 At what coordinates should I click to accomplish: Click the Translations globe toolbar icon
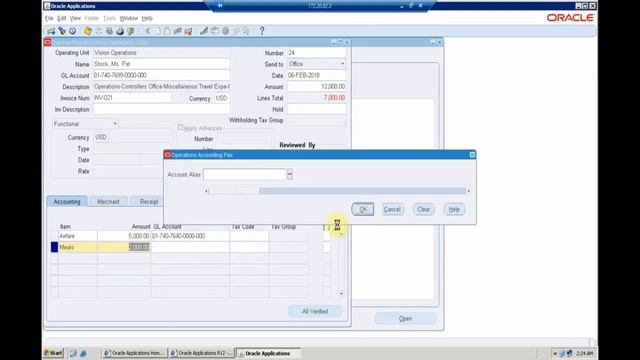[x=225, y=31]
